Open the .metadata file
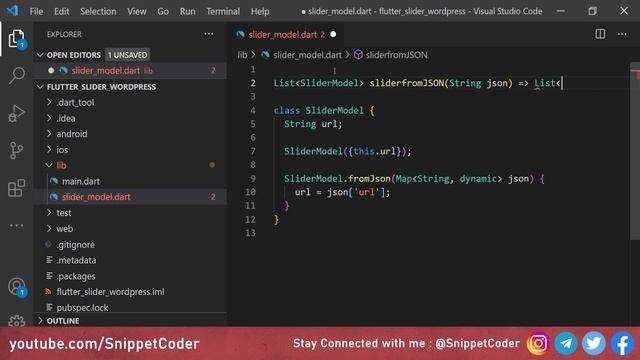 76,260
